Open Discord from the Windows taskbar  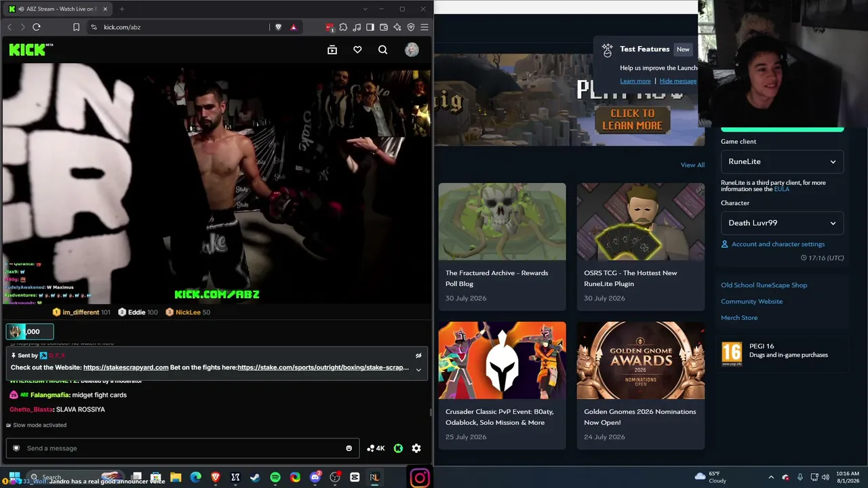pos(315,477)
